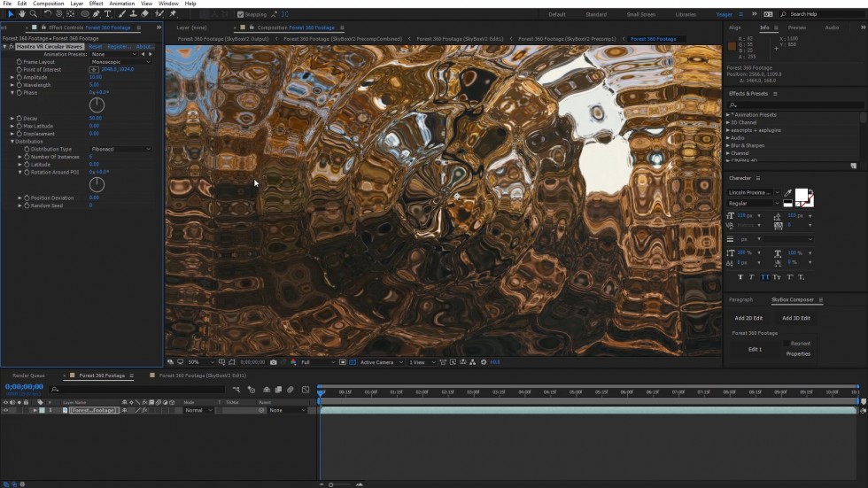
Task: Select the Hand tool in toolbar
Action: coord(22,14)
